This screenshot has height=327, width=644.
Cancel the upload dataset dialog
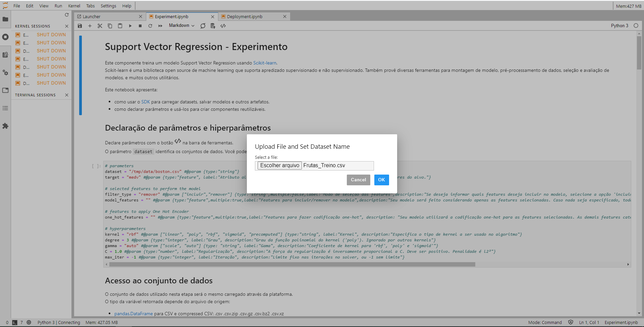click(358, 180)
